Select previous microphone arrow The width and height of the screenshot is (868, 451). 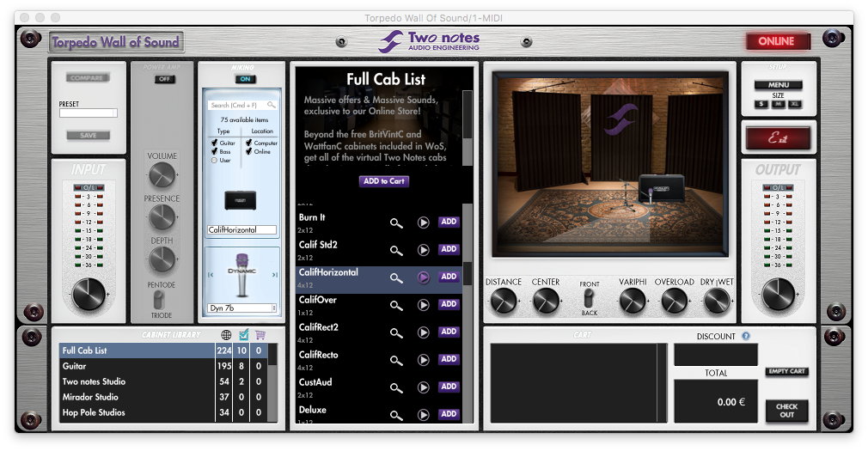click(x=211, y=275)
